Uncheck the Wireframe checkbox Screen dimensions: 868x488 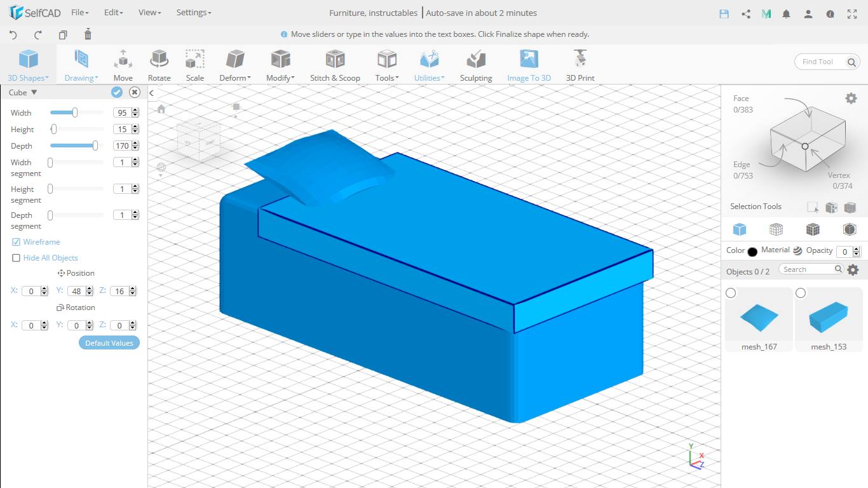17,242
